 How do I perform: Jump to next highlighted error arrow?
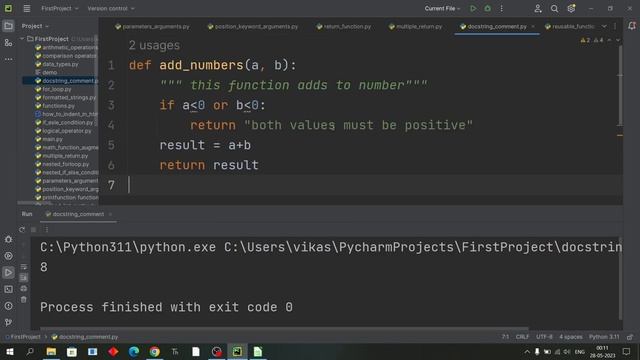[x=618, y=40]
